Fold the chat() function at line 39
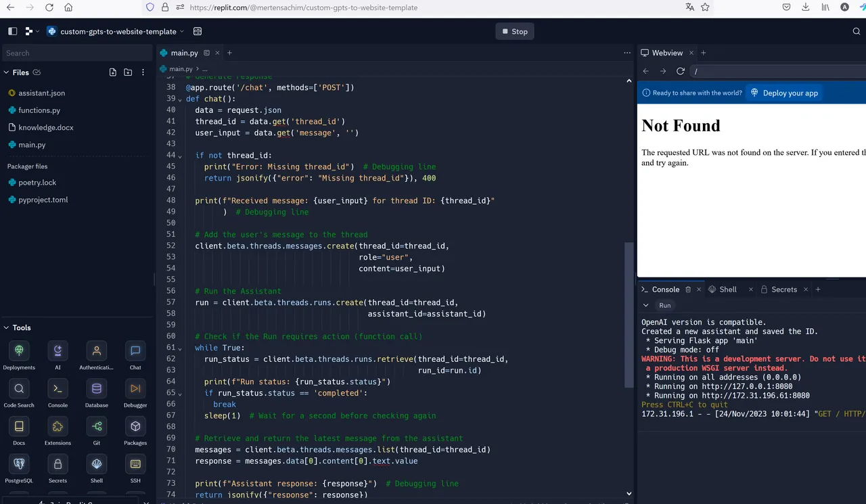The width and height of the screenshot is (866, 504). [179, 99]
